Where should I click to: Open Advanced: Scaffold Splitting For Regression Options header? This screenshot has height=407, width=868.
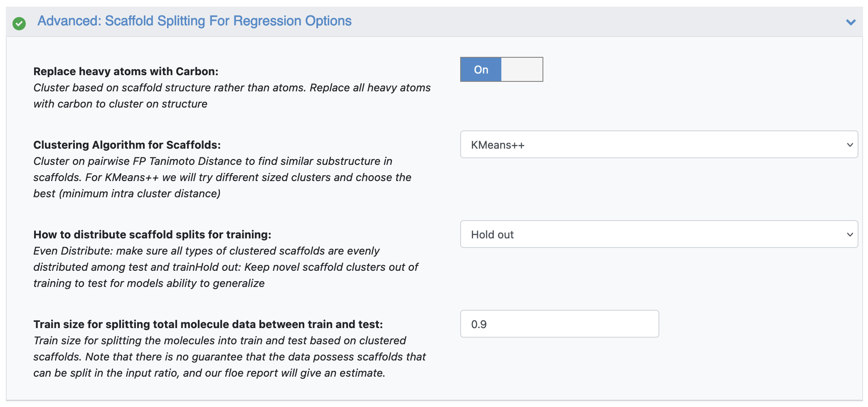[195, 21]
